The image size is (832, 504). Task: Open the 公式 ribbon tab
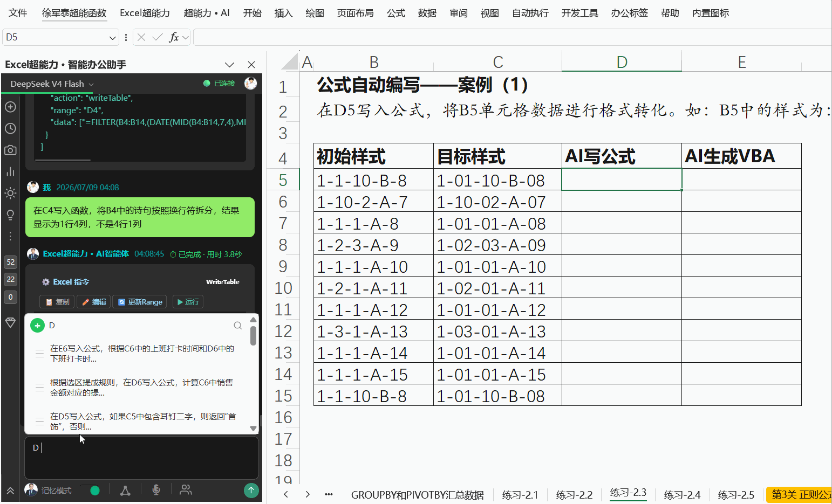pos(395,13)
